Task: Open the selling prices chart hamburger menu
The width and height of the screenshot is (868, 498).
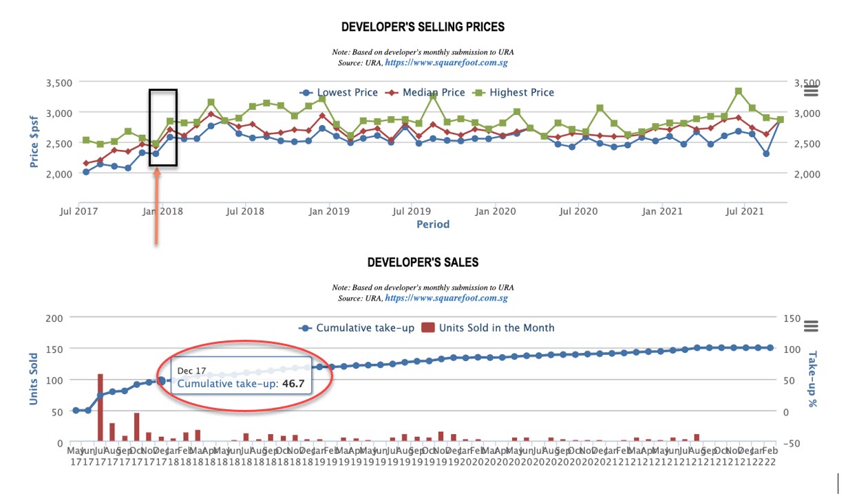Action: (811, 90)
